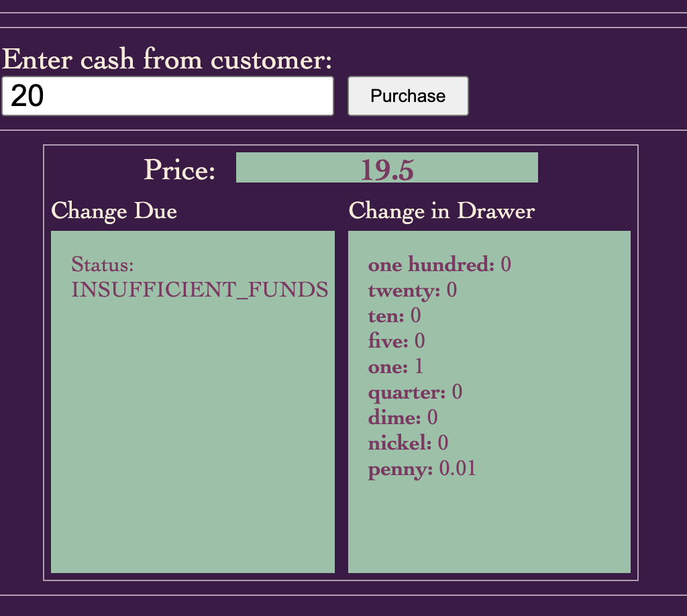Screen dimensions: 687x616
Task: Click the Enter cash from customer label
Action: point(167,58)
